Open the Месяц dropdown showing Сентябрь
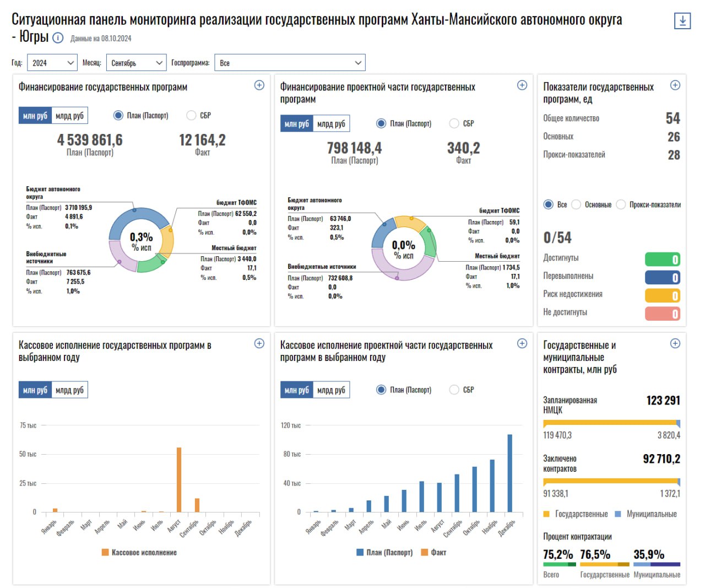Screen dimensions: 705x588 point(136,63)
